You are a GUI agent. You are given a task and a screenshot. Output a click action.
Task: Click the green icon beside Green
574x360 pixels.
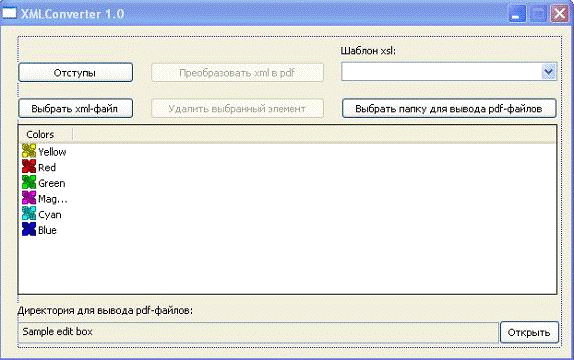coord(29,182)
